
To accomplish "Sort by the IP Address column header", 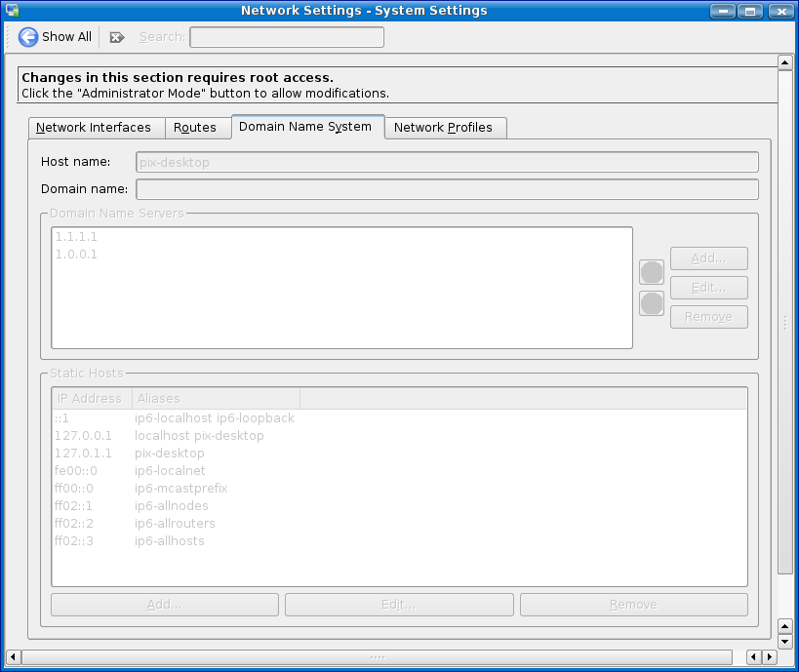I will [91, 399].
